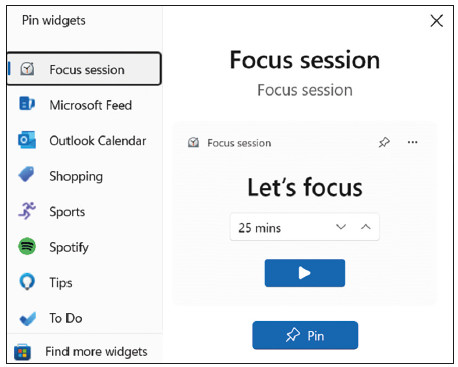This screenshot has height=367, width=458.
Task: Decrease focus time with down chevron
Action: click(x=341, y=227)
